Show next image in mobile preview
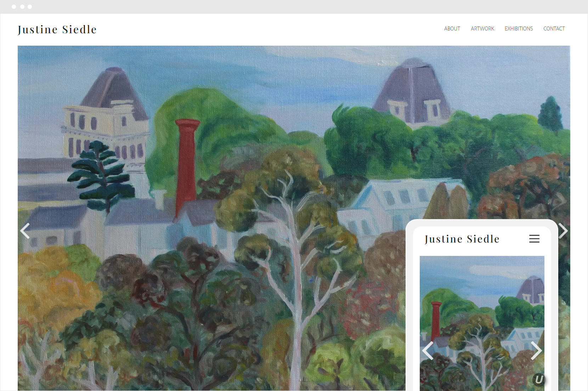 [x=536, y=350]
